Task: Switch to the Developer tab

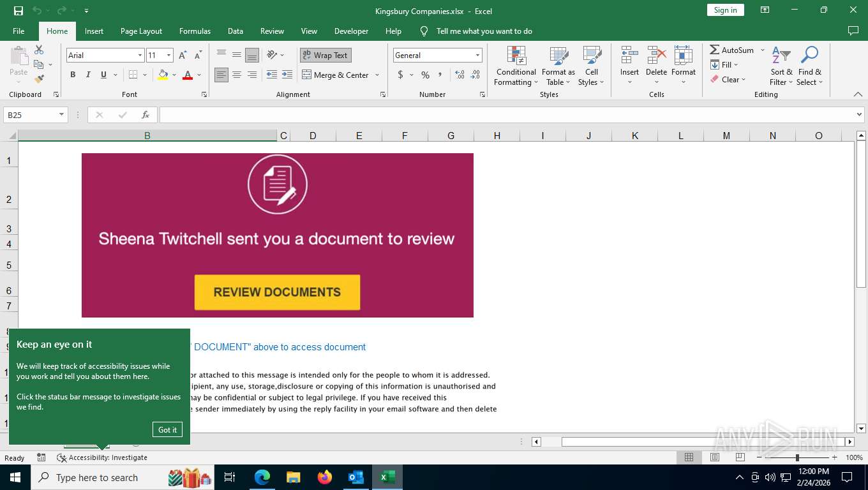Action: (x=351, y=31)
